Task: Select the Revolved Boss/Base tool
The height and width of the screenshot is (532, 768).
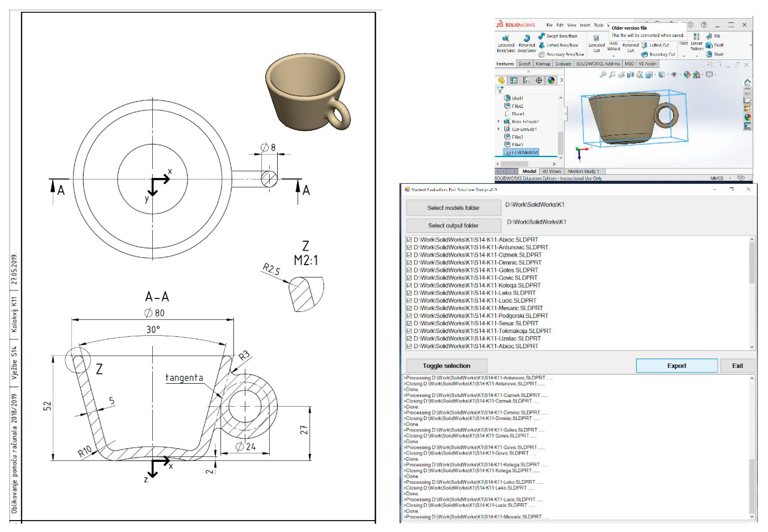Action: [526, 44]
